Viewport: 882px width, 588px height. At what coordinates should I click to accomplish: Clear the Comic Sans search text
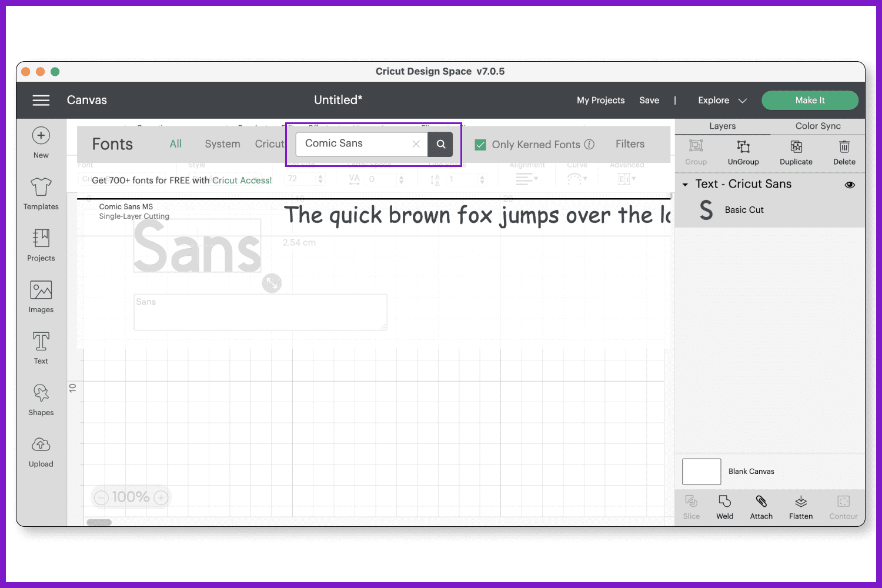pyautogui.click(x=416, y=144)
